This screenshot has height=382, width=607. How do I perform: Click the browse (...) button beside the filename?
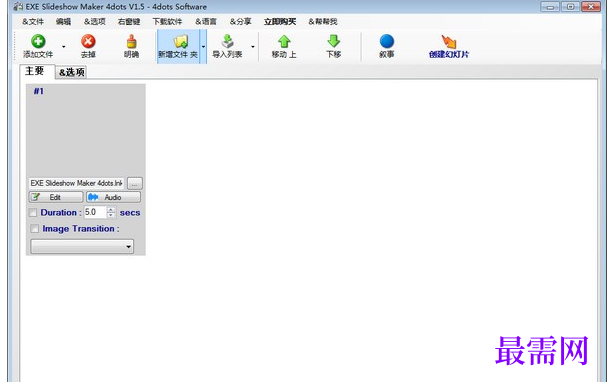point(135,183)
